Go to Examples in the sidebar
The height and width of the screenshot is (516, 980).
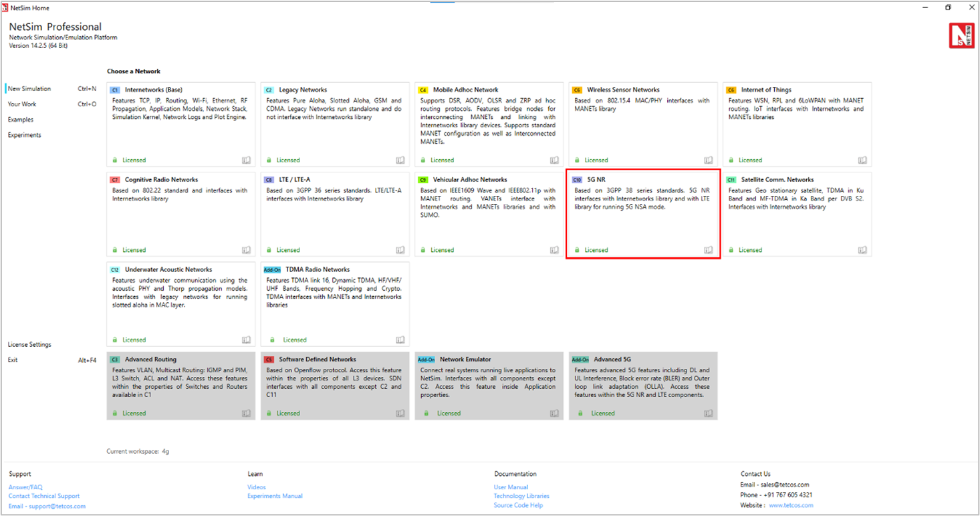[21, 120]
